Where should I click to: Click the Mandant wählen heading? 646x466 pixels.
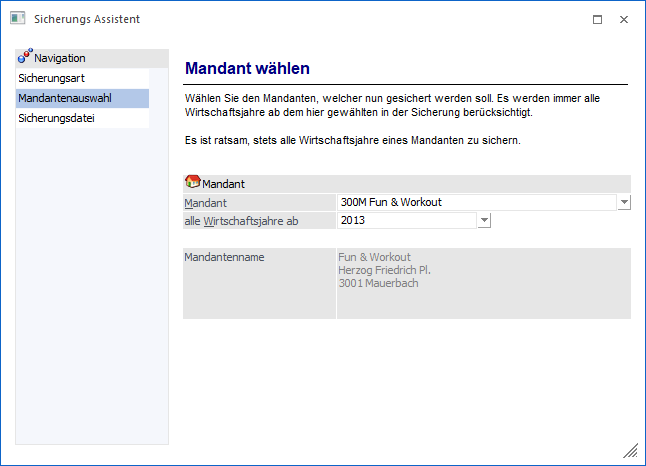(247, 69)
